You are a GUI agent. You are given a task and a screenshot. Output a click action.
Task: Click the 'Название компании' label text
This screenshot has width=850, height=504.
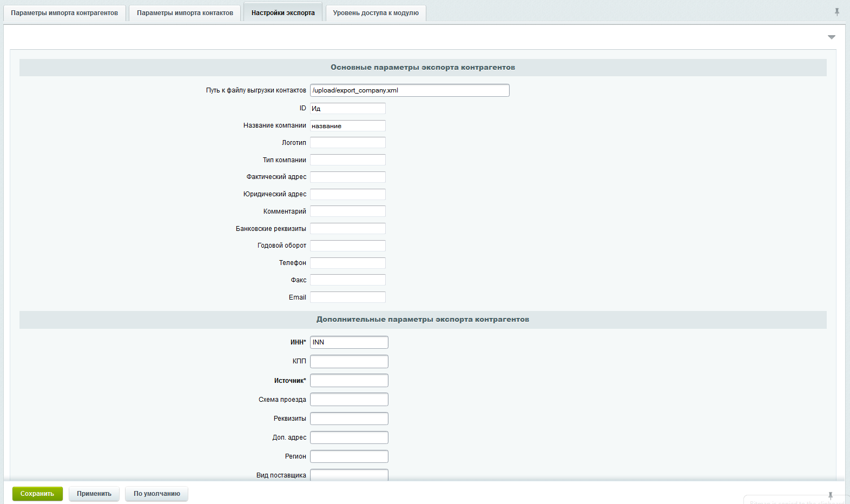pyautogui.click(x=275, y=125)
